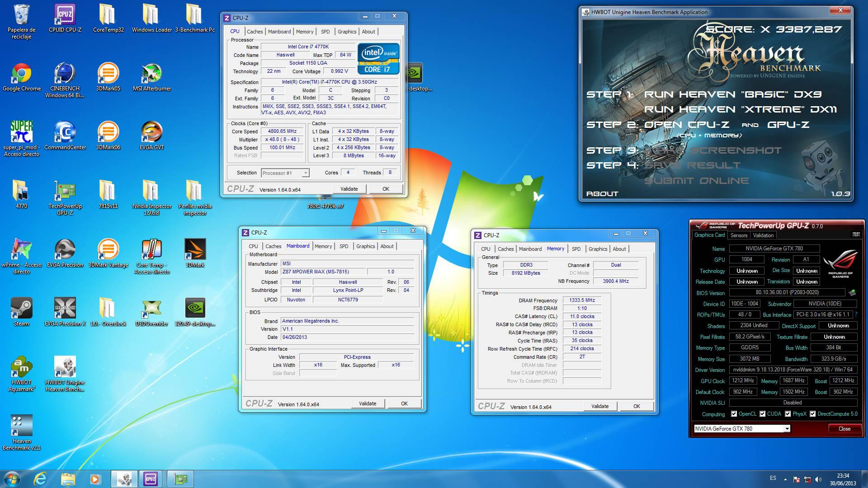Open the CINEBENCH Windows 64 Bit shortcut
The image size is (868, 488).
[x=65, y=80]
